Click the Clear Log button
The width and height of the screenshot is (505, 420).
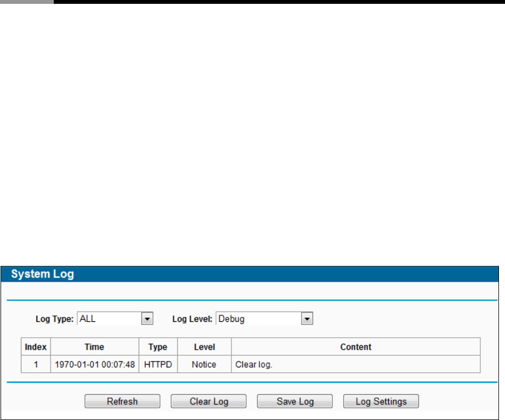209,401
